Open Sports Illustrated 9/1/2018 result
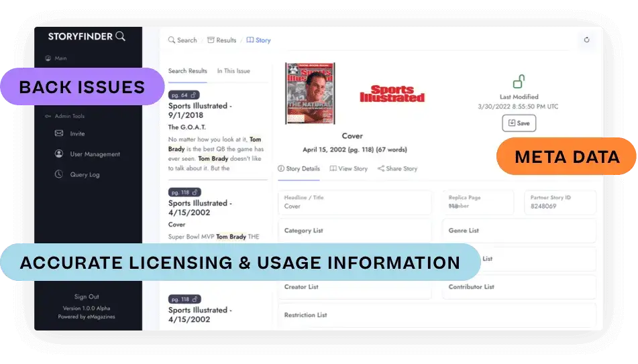 pyautogui.click(x=200, y=110)
